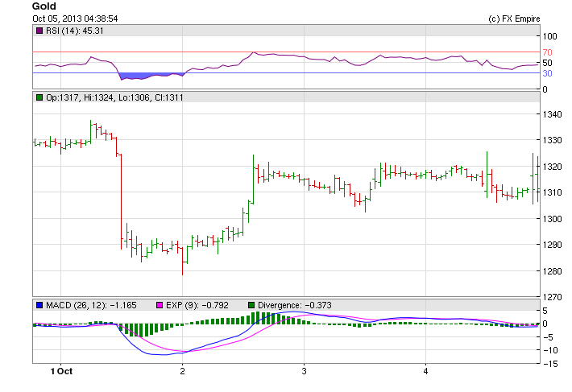
Task: Click the purple RSI legend swatch
Action: [x=39, y=31]
